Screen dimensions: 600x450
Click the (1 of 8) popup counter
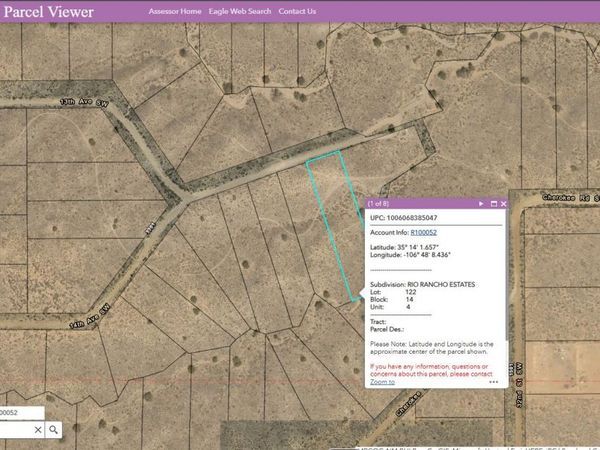click(x=378, y=204)
